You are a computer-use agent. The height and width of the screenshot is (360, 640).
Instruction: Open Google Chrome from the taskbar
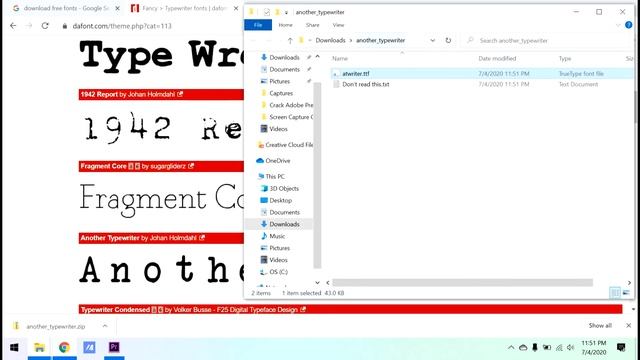(64, 347)
